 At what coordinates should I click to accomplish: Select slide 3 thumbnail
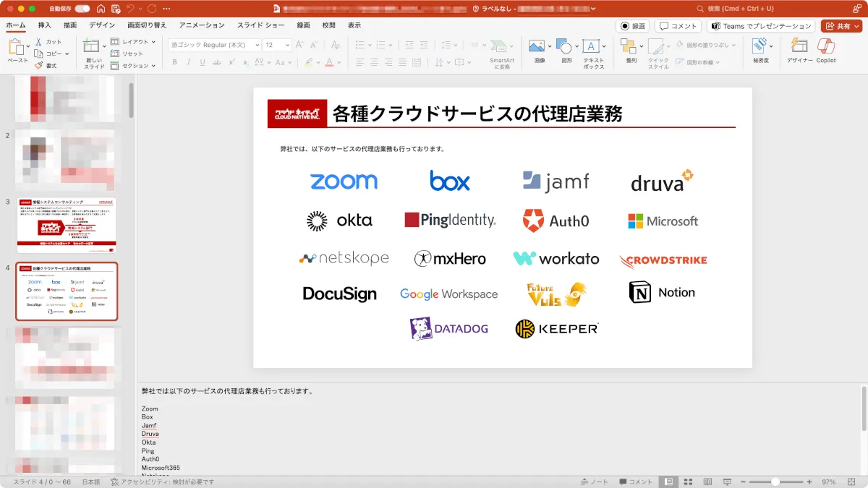tap(67, 226)
